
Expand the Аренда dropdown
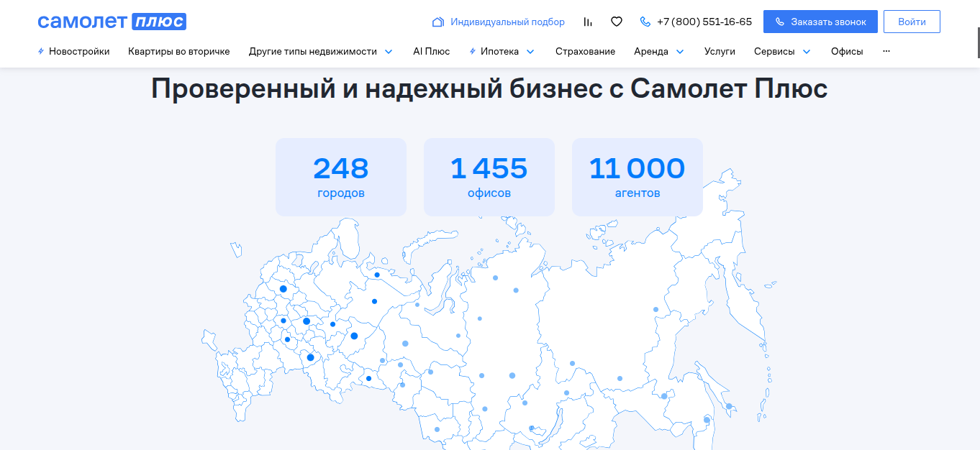click(x=659, y=51)
